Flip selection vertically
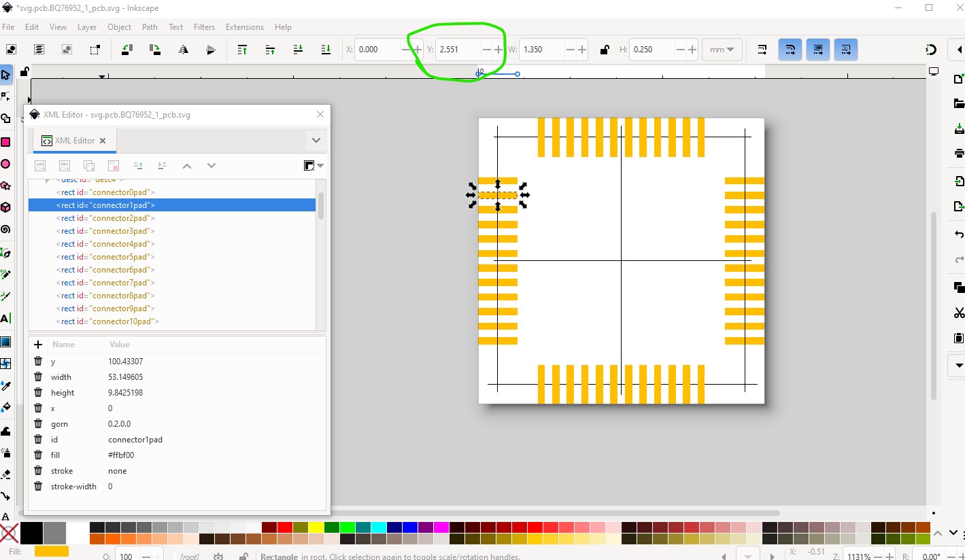The width and height of the screenshot is (965, 560). coord(210,50)
